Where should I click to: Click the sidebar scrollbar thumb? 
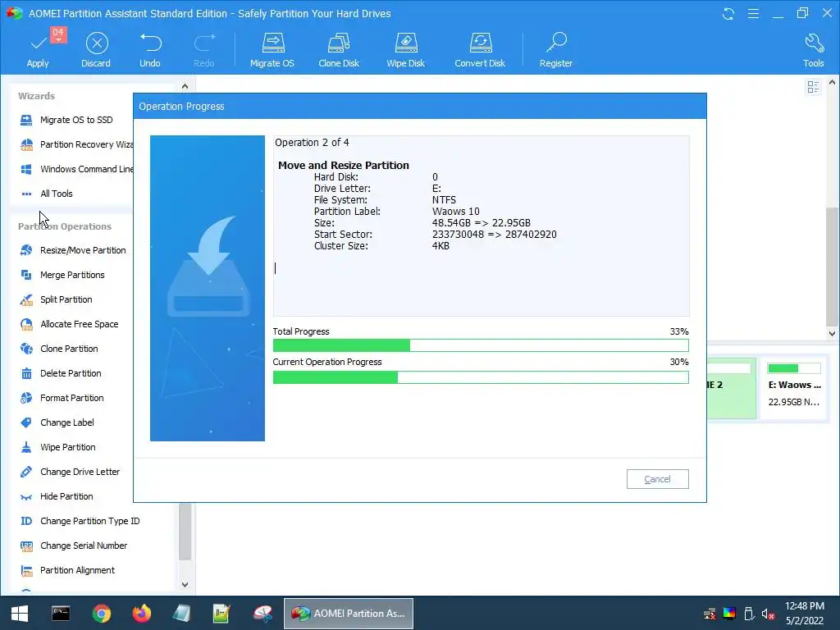click(x=185, y=532)
